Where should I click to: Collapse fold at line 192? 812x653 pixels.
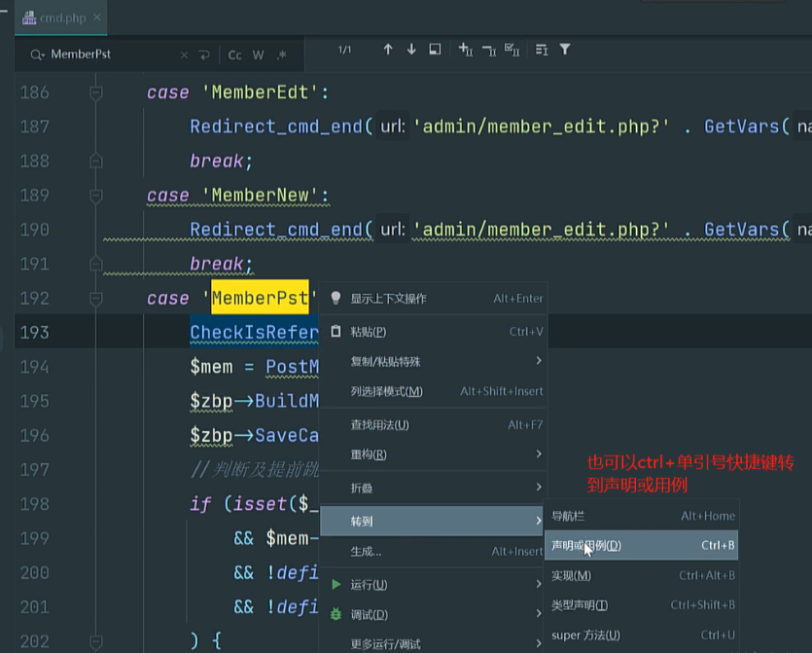tap(96, 299)
